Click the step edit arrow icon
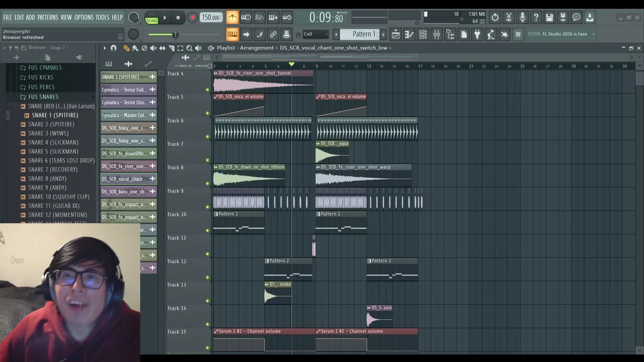Viewport: 644px width, 362px height. click(x=246, y=34)
